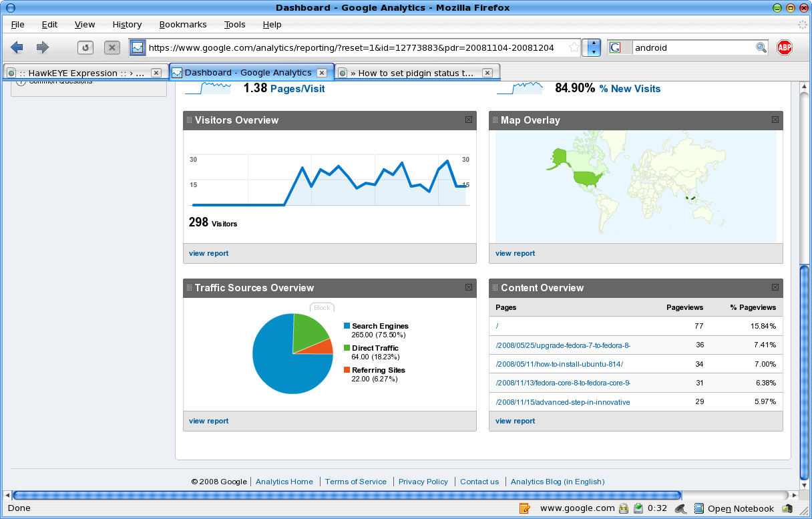Remove the Visitors Overview widget
Screen dimensions: 812x519
(469, 120)
